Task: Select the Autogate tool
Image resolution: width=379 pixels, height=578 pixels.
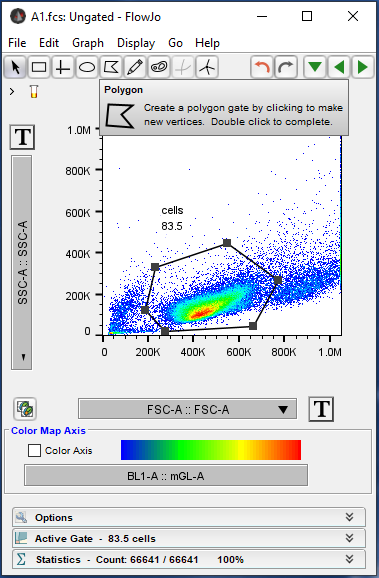Action: click(159, 67)
